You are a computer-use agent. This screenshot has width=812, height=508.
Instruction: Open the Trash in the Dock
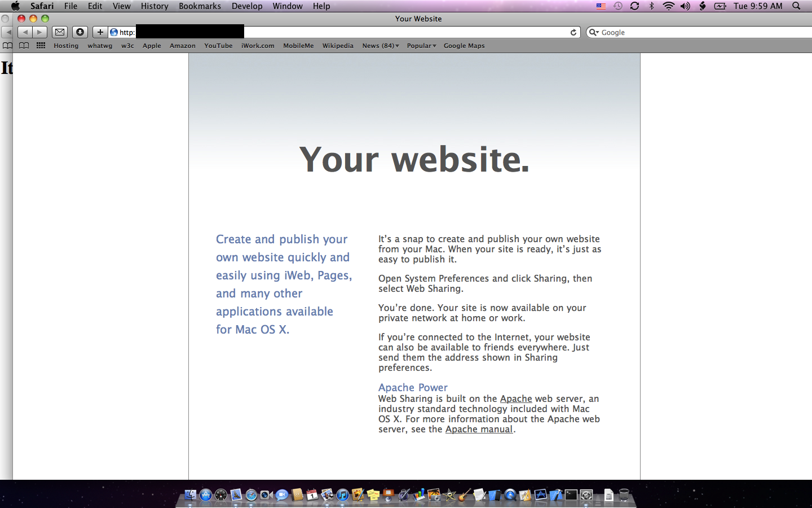pyautogui.click(x=624, y=495)
